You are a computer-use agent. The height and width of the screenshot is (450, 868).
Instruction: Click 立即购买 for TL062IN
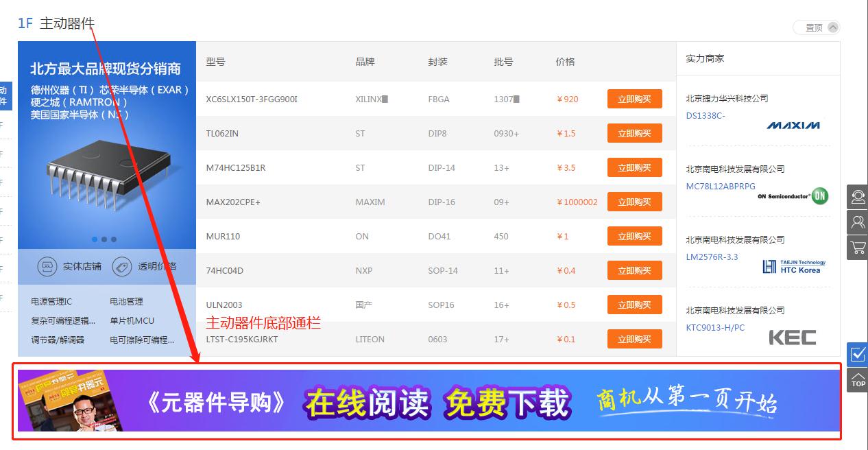coord(635,133)
